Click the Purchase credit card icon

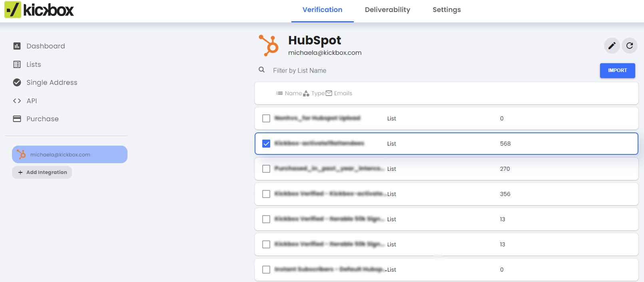[x=17, y=119]
